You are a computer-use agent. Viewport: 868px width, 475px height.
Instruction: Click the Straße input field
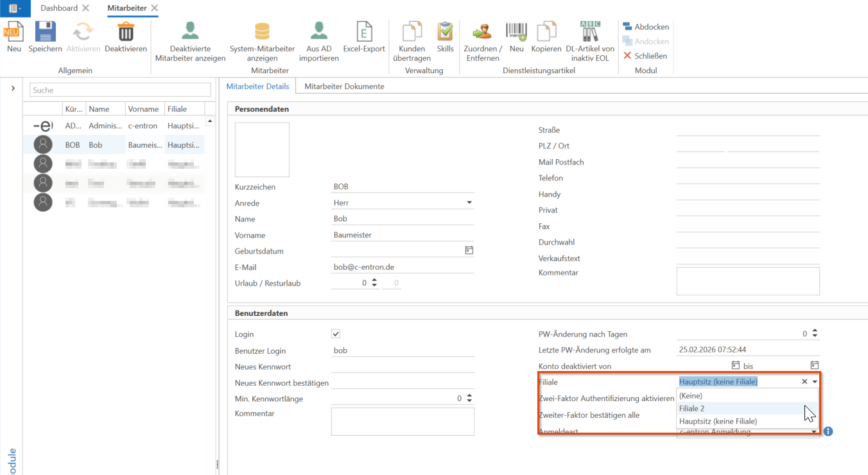(x=748, y=130)
